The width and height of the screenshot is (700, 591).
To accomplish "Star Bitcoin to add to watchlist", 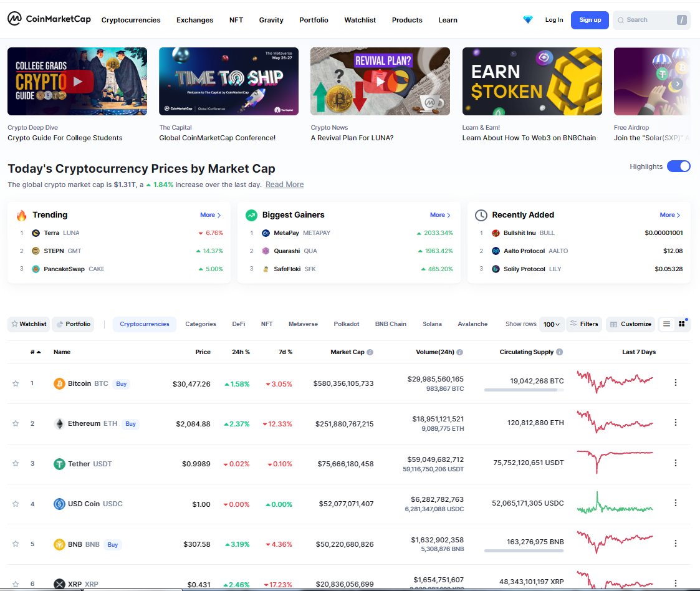I will (x=16, y=383).
